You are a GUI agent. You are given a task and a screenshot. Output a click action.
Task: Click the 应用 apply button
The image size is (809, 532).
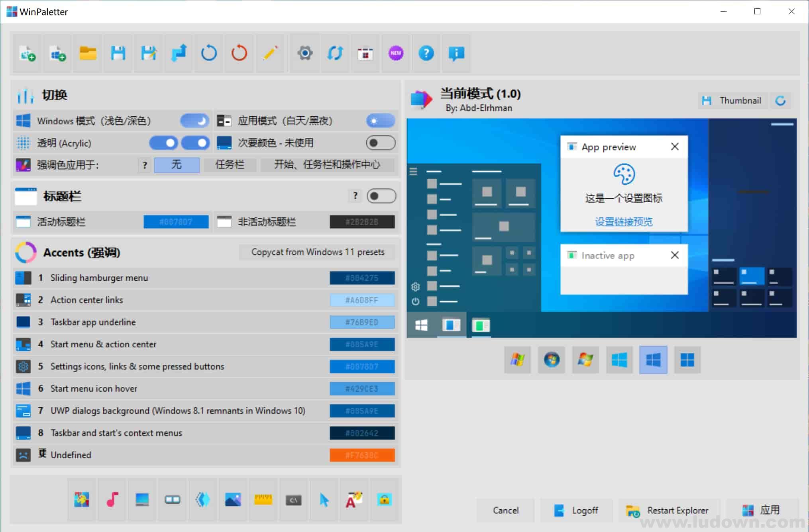[x=762, y=510]
